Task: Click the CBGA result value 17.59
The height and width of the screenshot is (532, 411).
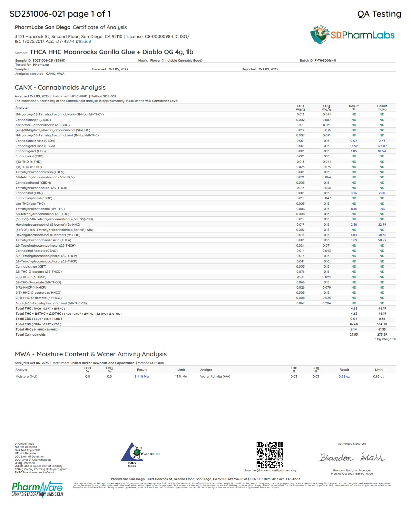Action: 354,146
